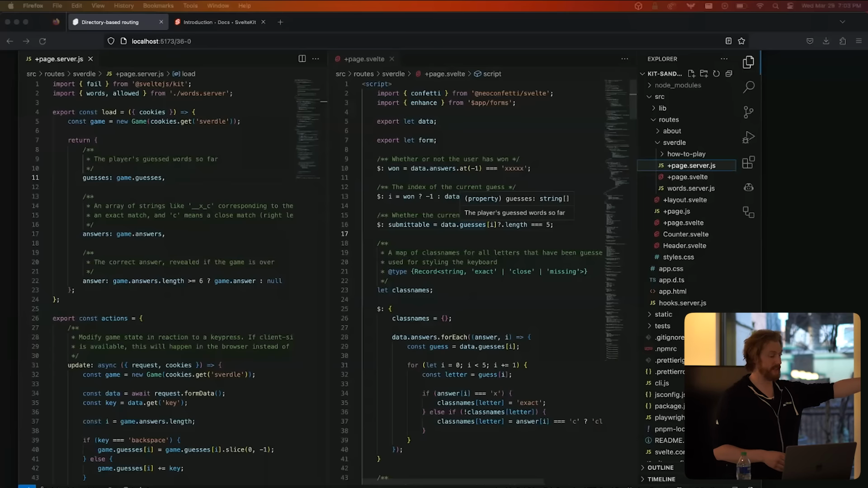The width and height of the screenshot is (868, 488).
Task: Open words.server.js in file tree
Action: [690, 188]
